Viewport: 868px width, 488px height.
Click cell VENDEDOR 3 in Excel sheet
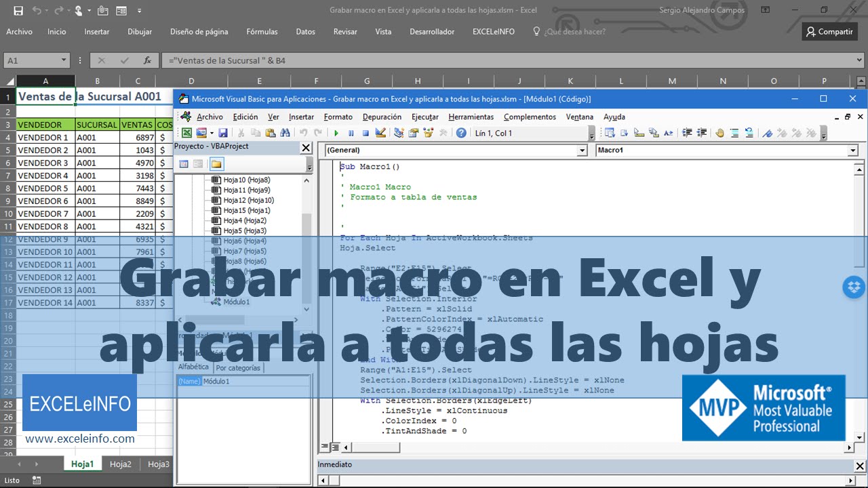(x=45, y=163)
